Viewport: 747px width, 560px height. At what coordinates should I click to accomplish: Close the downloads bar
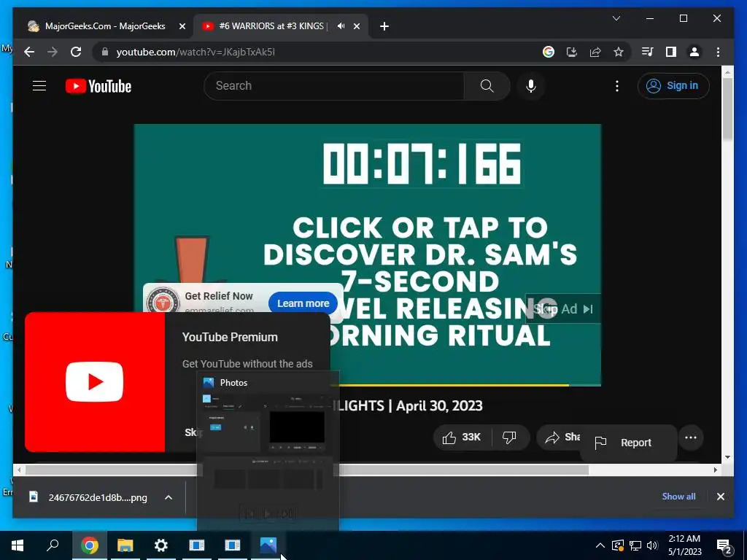point(720,497)
